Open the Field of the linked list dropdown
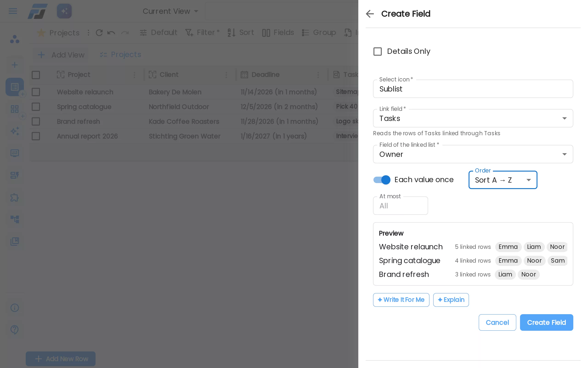 [473, 154]
